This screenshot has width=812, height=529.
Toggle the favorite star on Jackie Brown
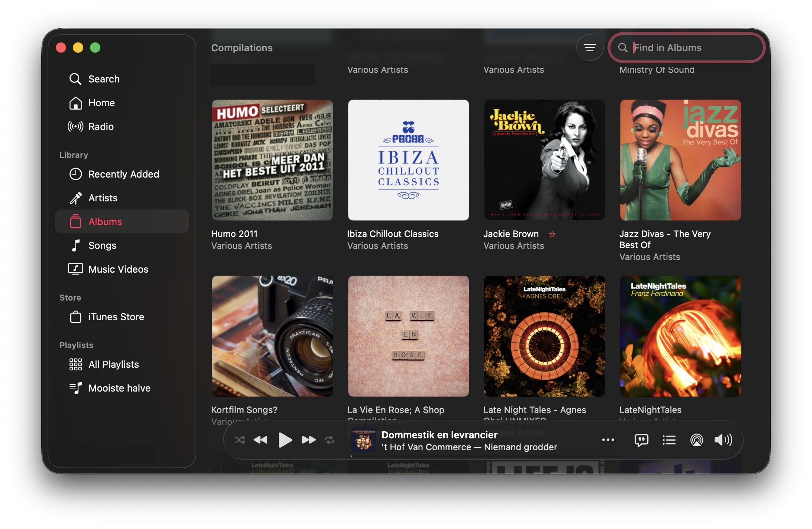(x=552, y=234)
